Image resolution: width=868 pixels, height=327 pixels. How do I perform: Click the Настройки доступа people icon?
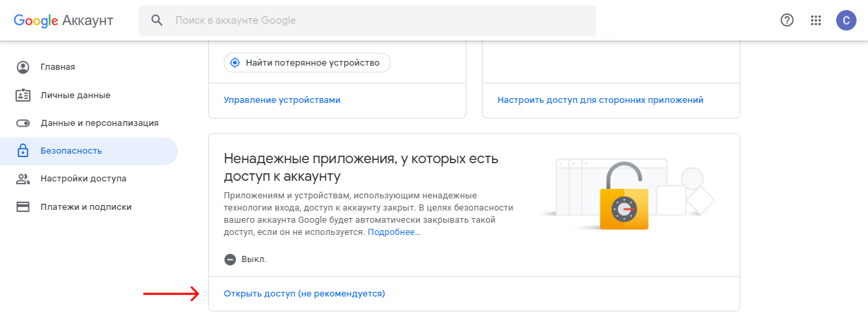[x=23, y=179]
